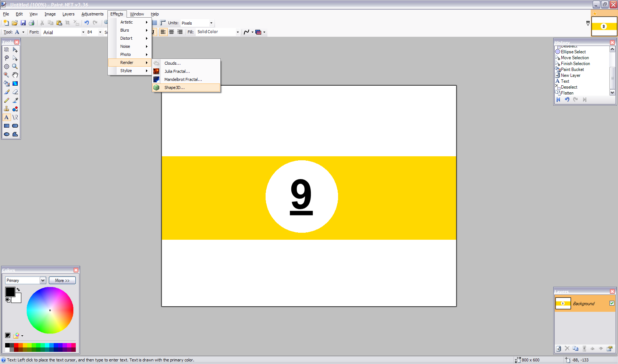This screenshot has height=364, width=618.
Task: Add a new layer in the Layers panel
Action: [558, 349]
